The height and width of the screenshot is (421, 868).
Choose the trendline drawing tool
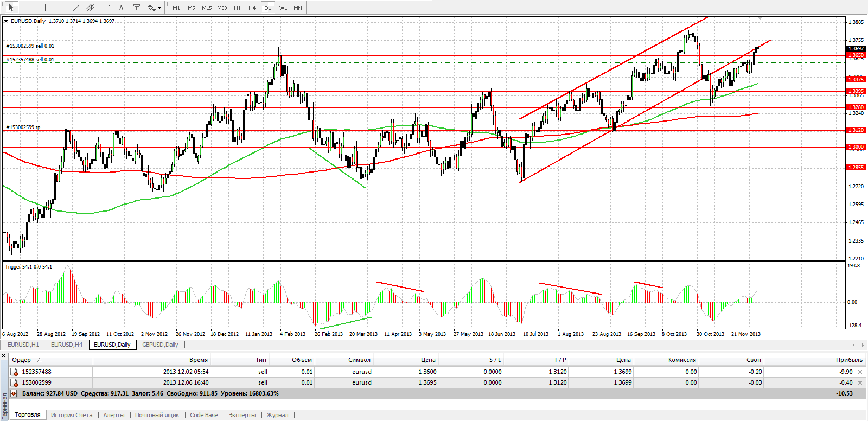coord(75,8)
